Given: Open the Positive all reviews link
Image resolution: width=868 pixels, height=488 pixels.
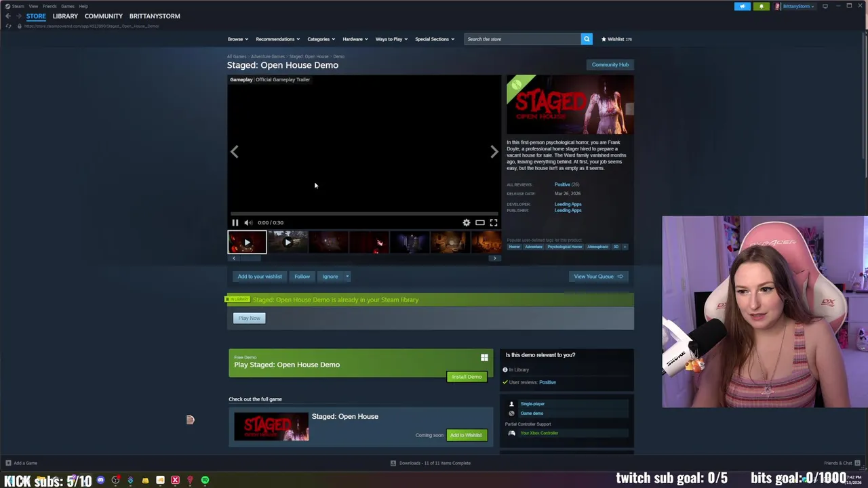Looking at the screenshot, I should coord(562,184).
